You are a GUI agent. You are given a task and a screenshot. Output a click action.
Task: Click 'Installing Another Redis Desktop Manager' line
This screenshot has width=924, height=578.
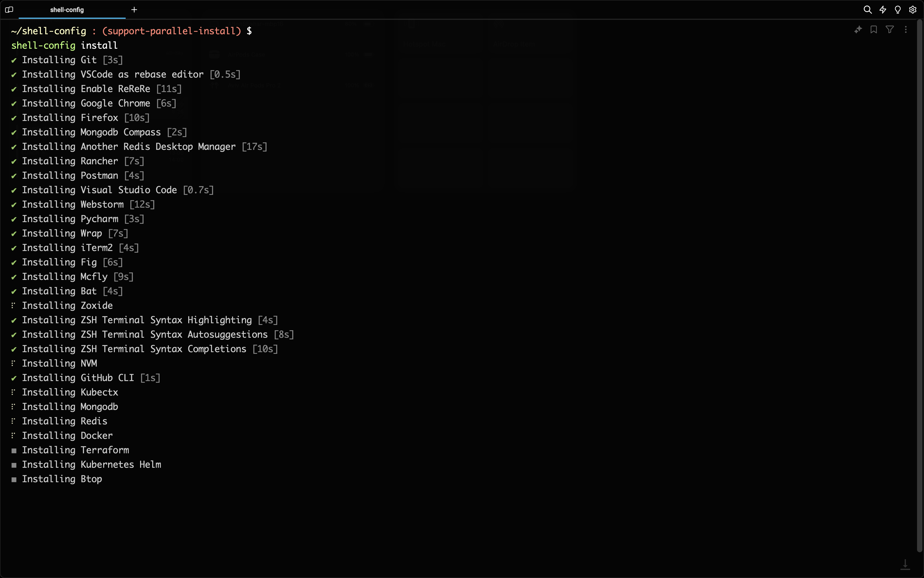[x=139, y=147]
